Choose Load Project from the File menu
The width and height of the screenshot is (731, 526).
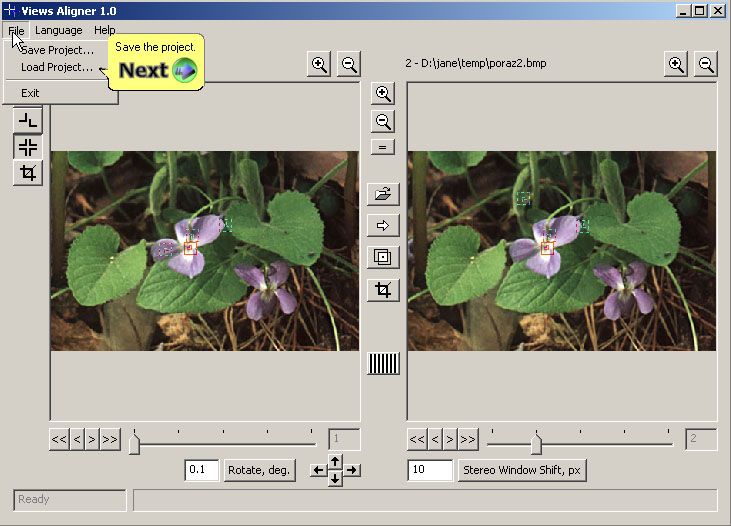(x=57, y=68)
